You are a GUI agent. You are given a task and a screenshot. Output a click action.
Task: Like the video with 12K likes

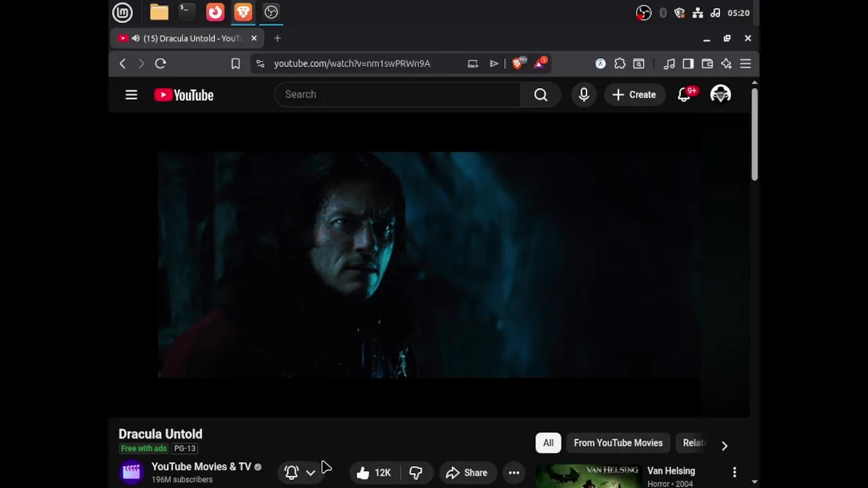point(374,473)
